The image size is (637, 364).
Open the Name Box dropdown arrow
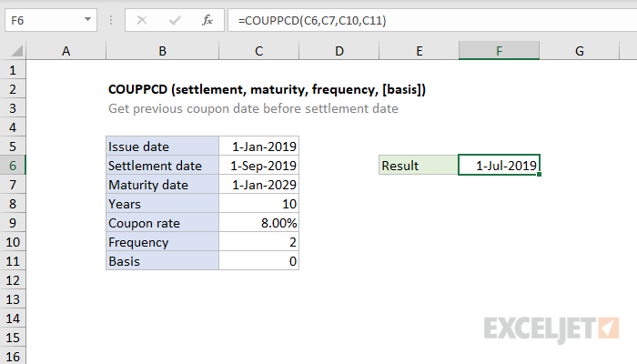(87, 19)
